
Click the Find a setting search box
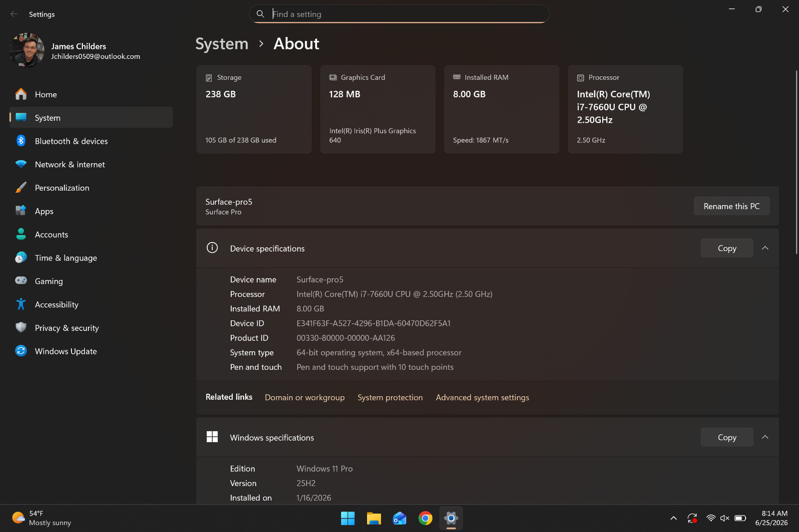(x=399, y=14)
